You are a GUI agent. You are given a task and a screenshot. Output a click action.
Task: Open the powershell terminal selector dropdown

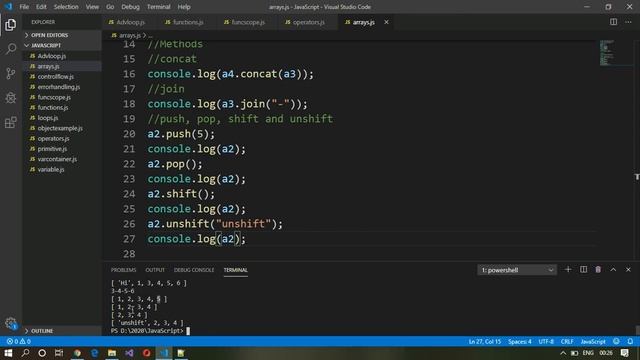pos(517,270)
